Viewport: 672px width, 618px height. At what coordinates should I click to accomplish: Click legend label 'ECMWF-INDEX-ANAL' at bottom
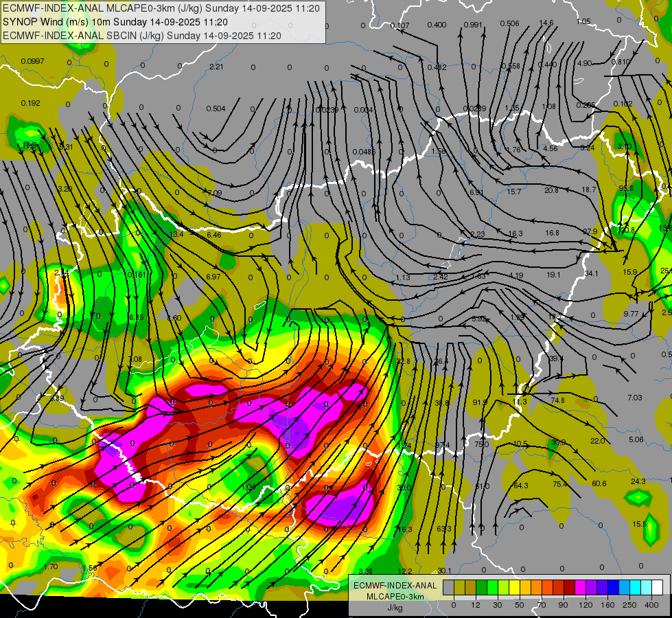(395, 586)
